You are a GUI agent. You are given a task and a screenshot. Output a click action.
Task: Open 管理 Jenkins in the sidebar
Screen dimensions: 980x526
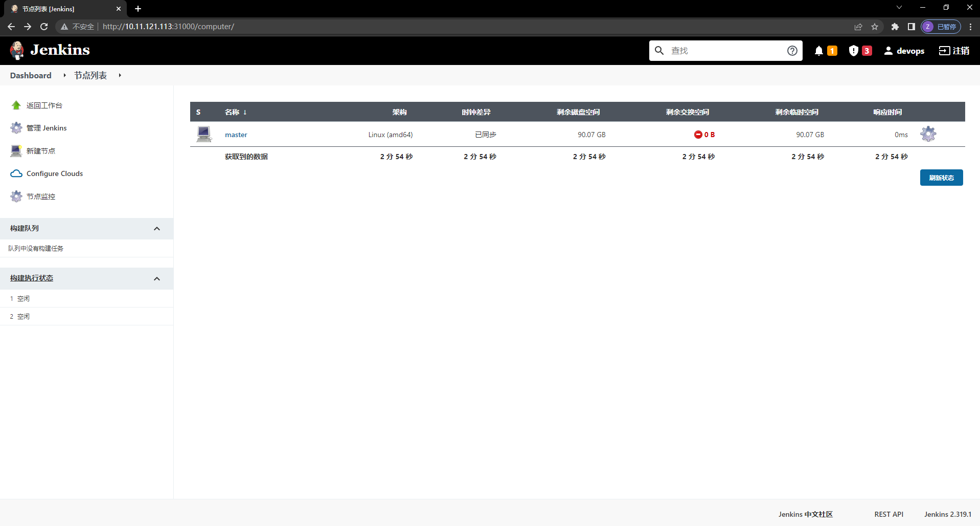click(47, 128)
